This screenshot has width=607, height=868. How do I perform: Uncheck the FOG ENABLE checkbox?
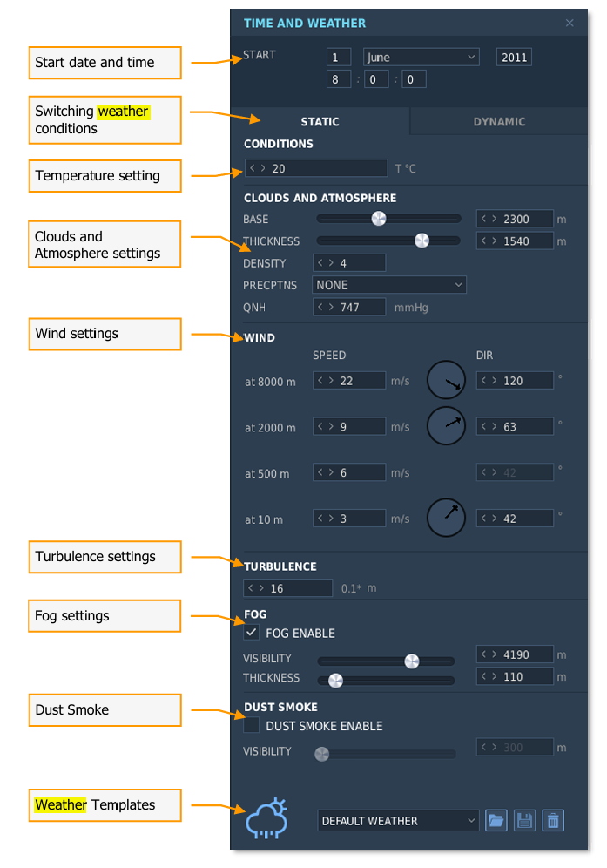tap(251, 632)
